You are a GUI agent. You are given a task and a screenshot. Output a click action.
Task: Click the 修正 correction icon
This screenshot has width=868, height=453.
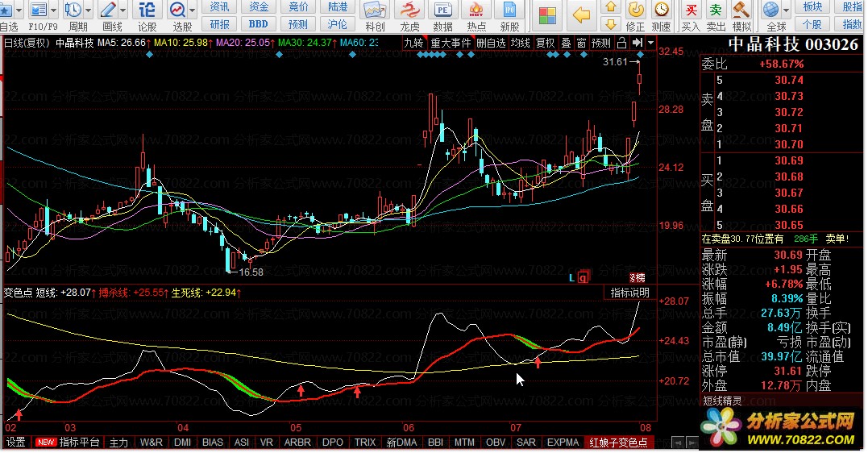[636, 10]
